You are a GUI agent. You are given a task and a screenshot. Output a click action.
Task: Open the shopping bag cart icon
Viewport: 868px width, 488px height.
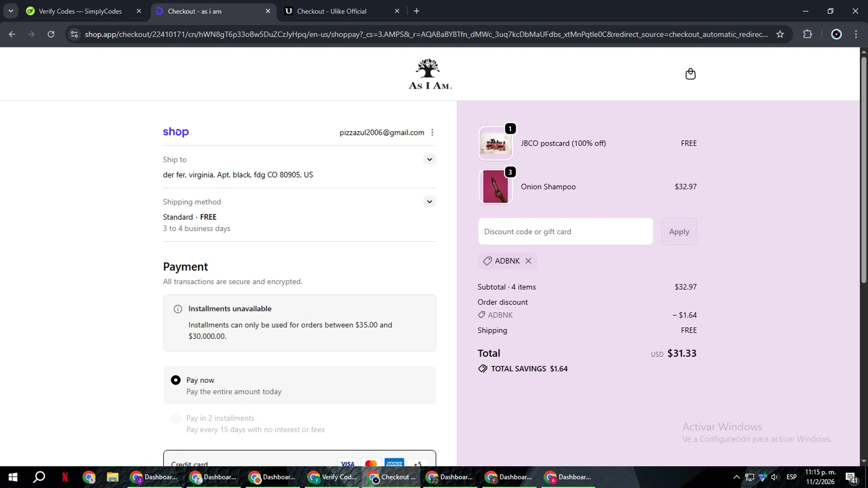pyautogui.click(x=690, y=74)
